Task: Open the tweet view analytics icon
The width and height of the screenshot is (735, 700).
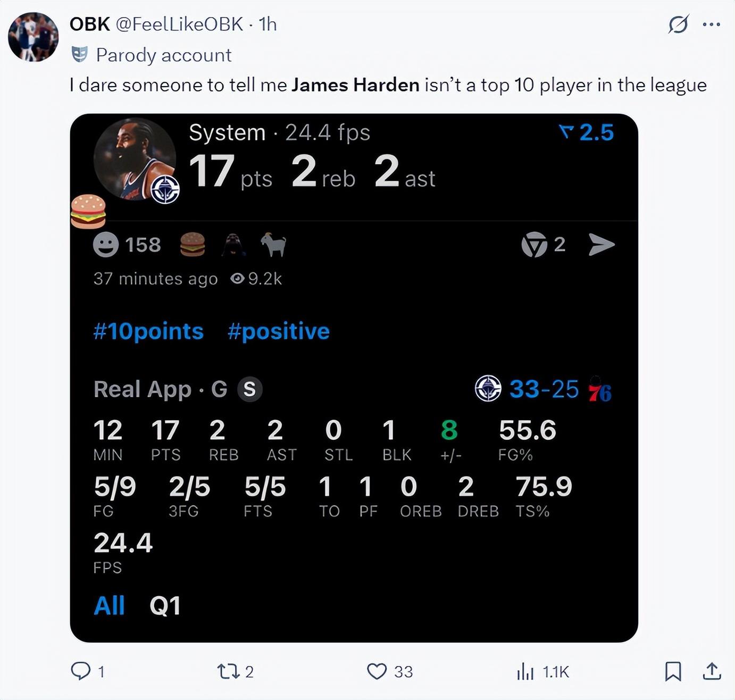Action: point(525,671)
